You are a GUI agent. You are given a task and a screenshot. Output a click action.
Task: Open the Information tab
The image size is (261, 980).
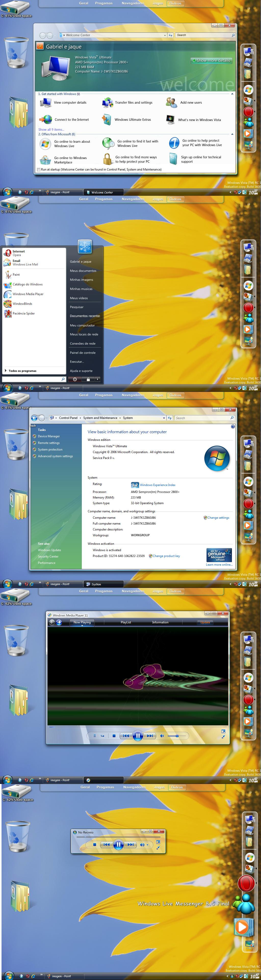click(160, 622)
